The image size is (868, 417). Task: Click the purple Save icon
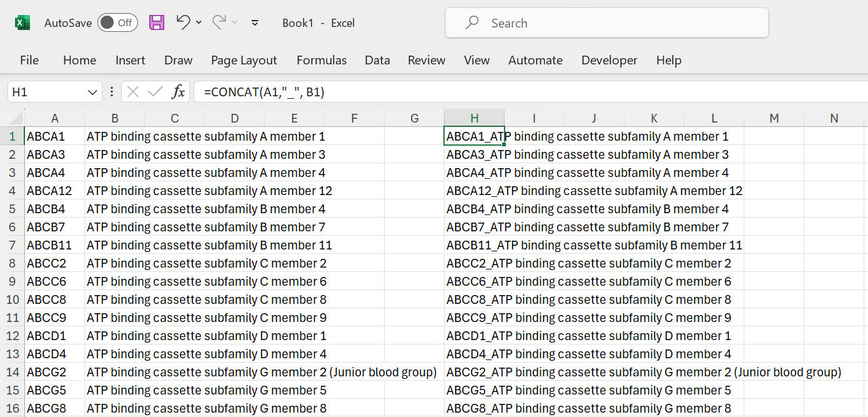pyautogui.click(x=157, y=23)
